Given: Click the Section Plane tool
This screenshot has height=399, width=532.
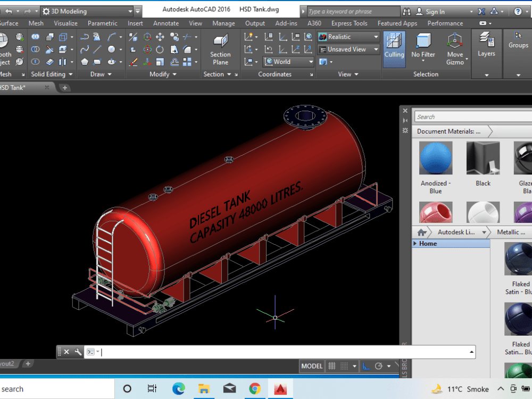Looking at the screenshot, I should tap(220, 49).
